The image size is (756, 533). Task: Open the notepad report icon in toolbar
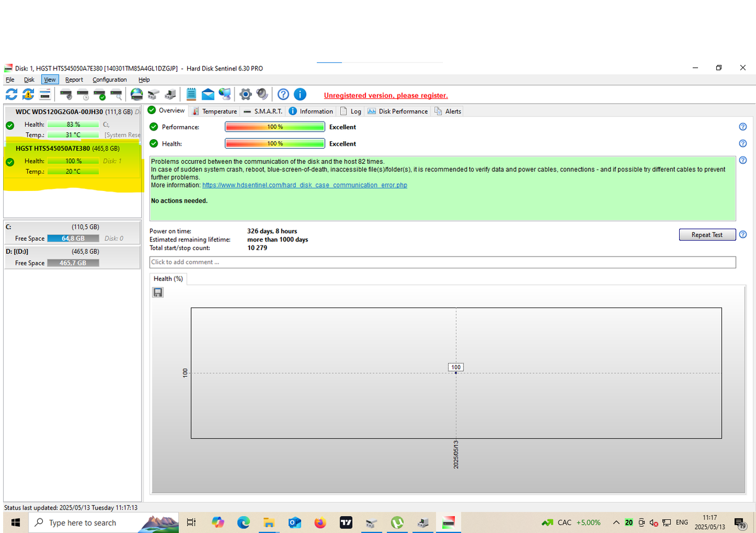(191, 95)
